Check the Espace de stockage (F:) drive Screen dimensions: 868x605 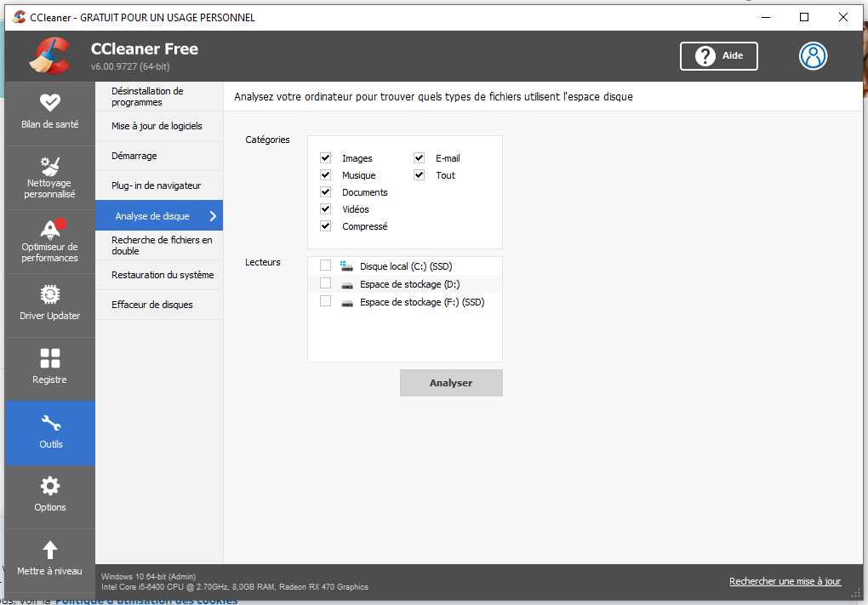(325, 301)
